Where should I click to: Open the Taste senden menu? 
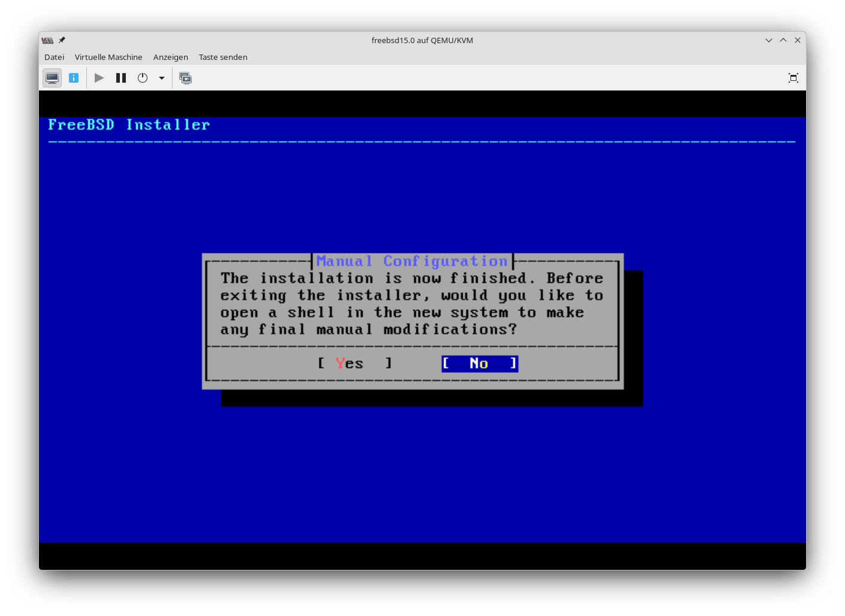[223, 58]
